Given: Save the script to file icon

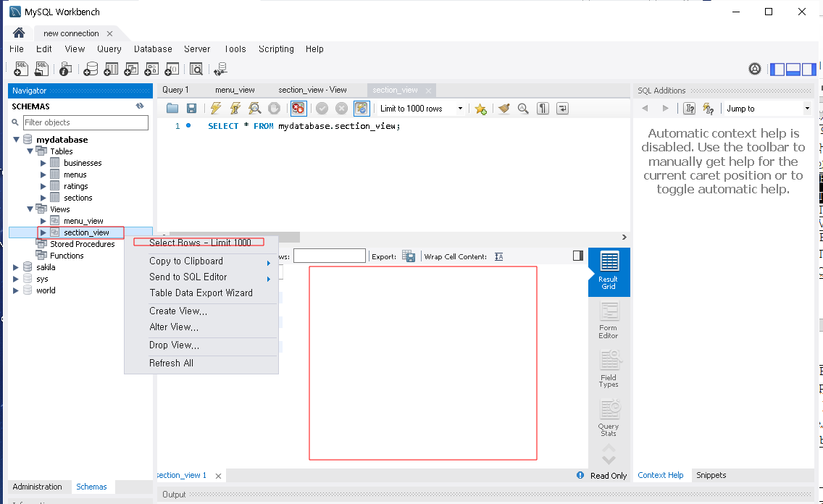Looking at the screenshot, I should (x=191, y=109).
